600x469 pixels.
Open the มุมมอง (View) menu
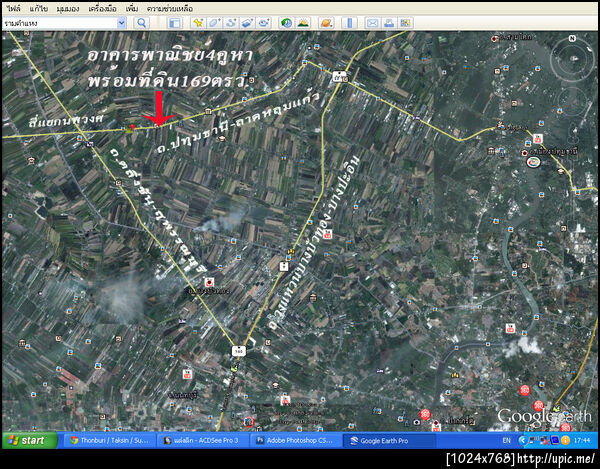(67, 8)
